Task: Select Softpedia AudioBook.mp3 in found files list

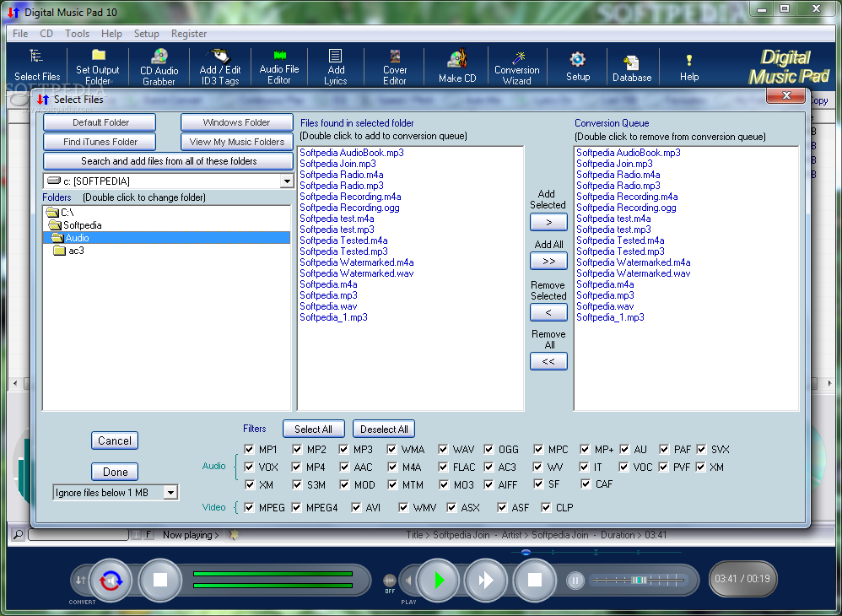Action: click(352, 153)
